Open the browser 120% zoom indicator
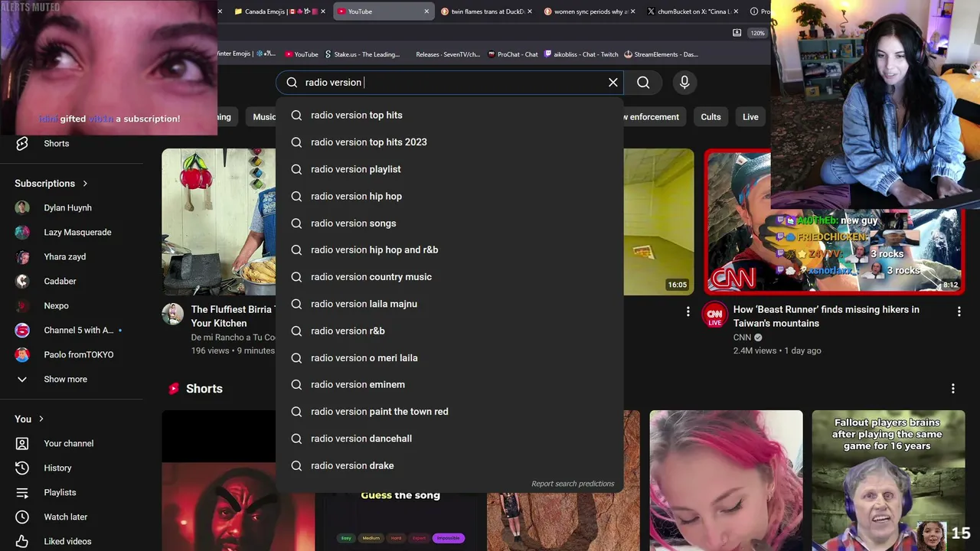Image resolution: width=980 pixels, height=551 pixels. [757, 33]
